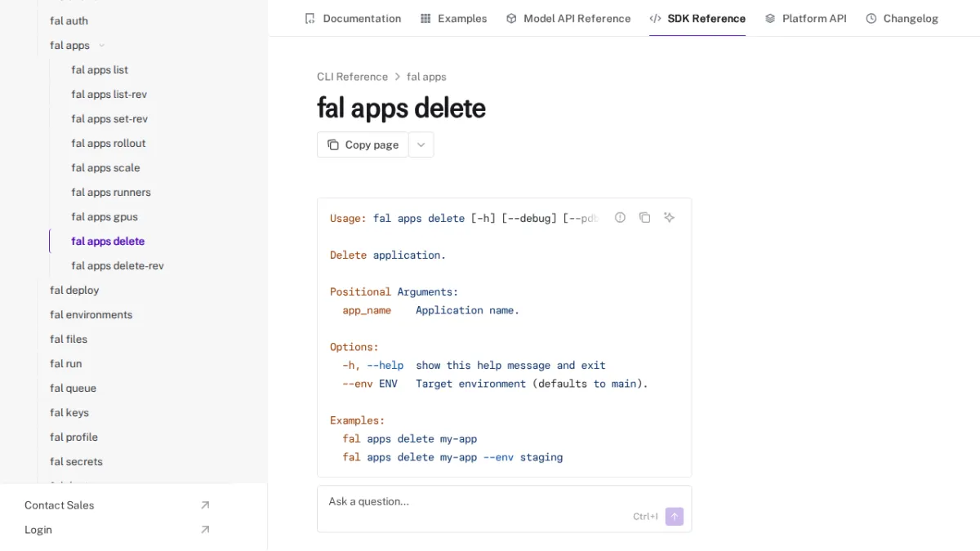Open fal deploy in sidebar
This screenshot has height=551, width=980.
pyautogui.click(x=74, y=291)
